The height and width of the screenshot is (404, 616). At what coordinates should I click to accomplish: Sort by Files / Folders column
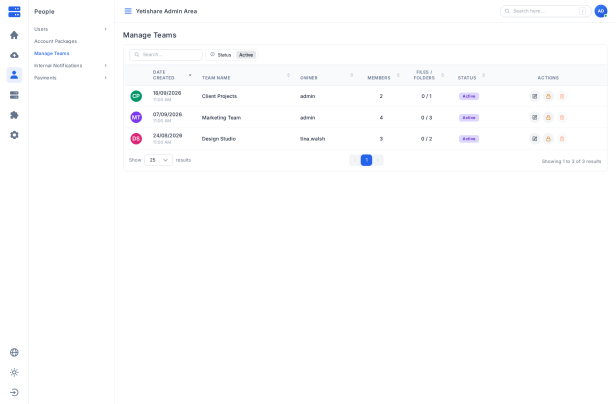tap(428, 75)
